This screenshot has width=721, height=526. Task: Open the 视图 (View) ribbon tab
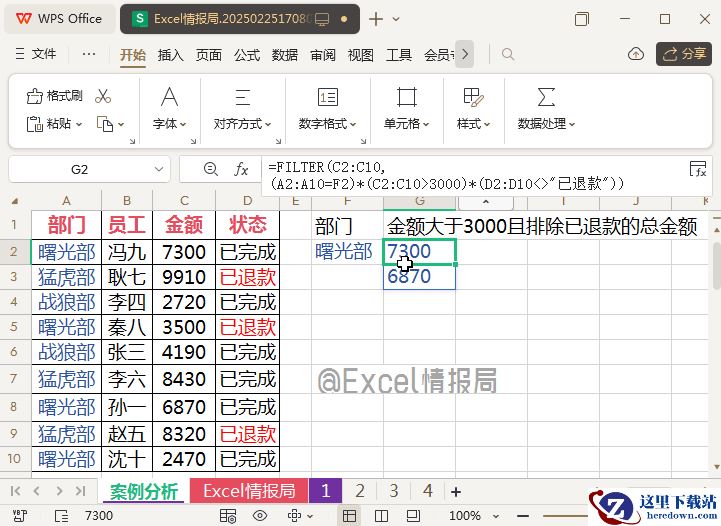pos(360,55)
